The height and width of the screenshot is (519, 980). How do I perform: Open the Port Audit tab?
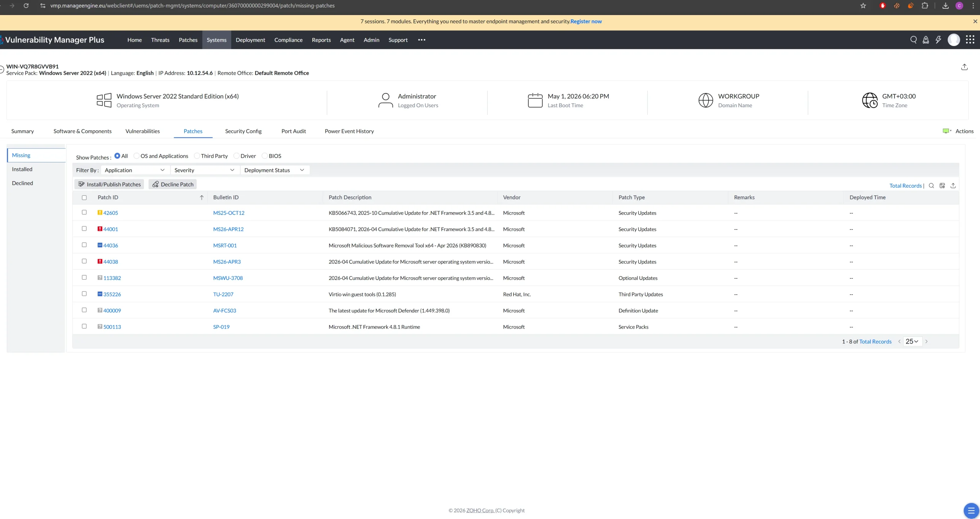coord(294,131)
